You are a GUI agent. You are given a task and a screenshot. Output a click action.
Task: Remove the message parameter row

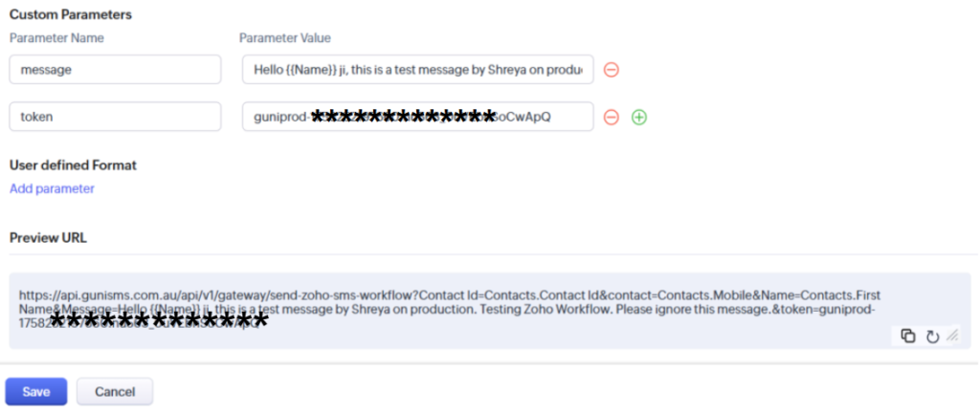[612, 70]
